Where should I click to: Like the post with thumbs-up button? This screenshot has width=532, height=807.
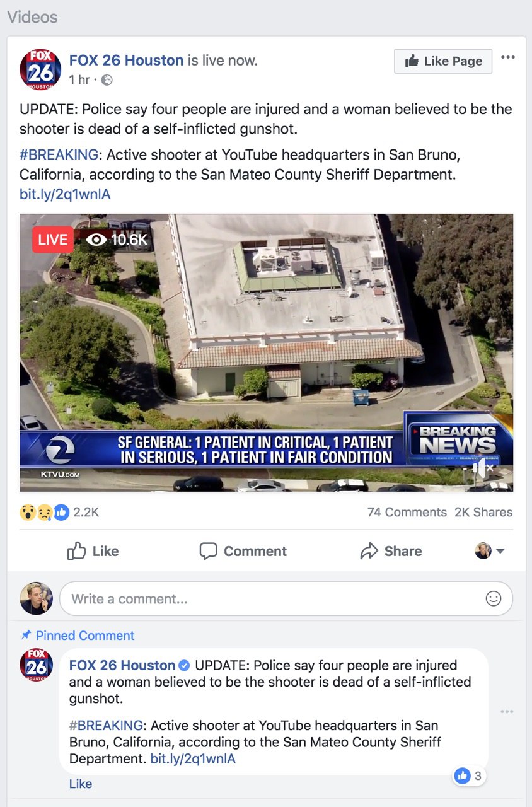coord(93,551)
